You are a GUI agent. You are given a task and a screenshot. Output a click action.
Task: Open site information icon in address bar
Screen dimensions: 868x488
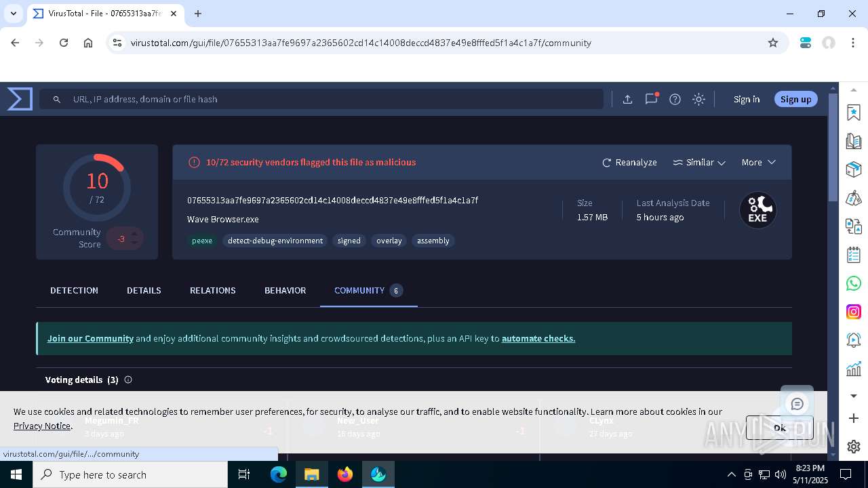117,43
